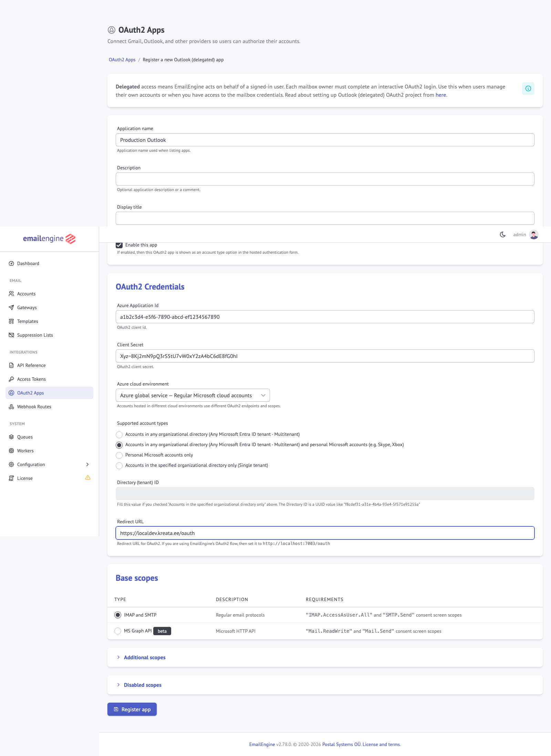This screenshot has height=756, width=551.
Task: Choose IMAP and SMTP base scope
Action: point(118,615)
